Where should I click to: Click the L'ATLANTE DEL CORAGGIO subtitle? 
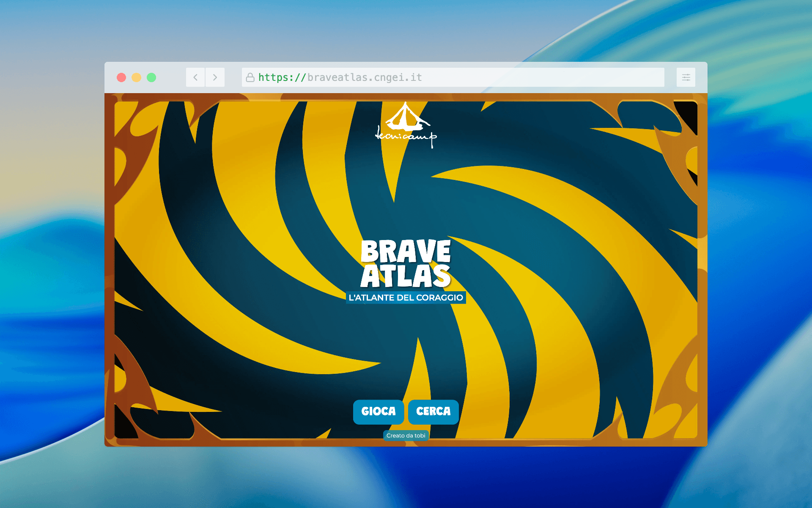[406, 298]
